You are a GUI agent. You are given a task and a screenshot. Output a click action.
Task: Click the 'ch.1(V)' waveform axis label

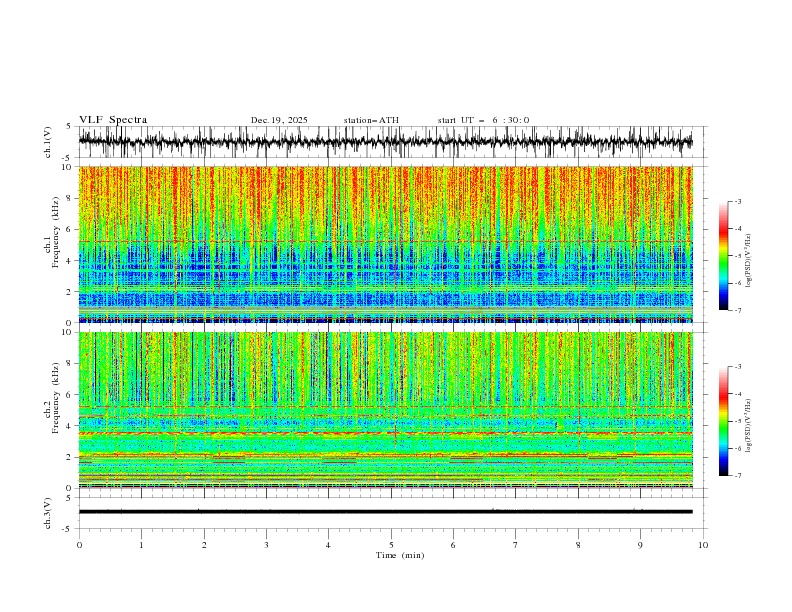tap(47, 142)
